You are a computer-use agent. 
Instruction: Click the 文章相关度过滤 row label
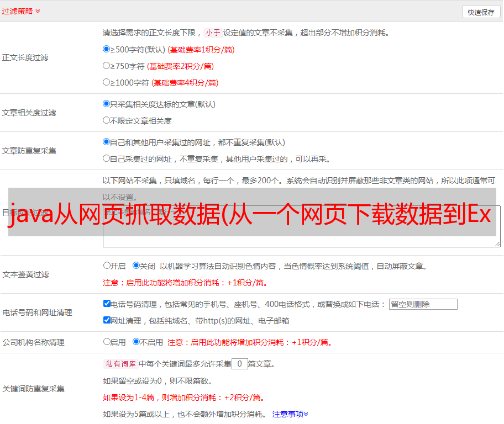[x=29, y=113]
